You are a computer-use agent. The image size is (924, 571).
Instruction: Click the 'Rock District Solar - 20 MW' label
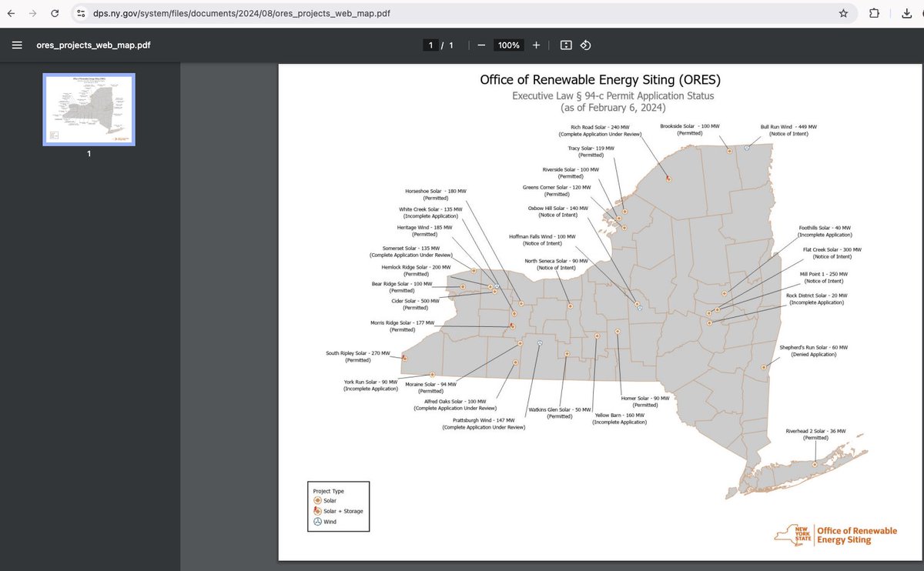click(x=817, y=296)
